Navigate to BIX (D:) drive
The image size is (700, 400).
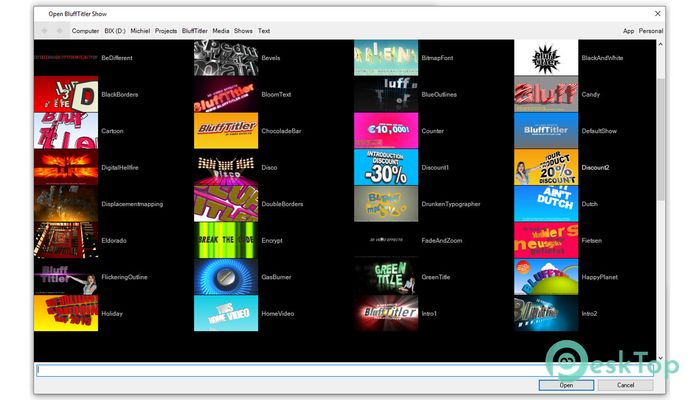[115, 31]
